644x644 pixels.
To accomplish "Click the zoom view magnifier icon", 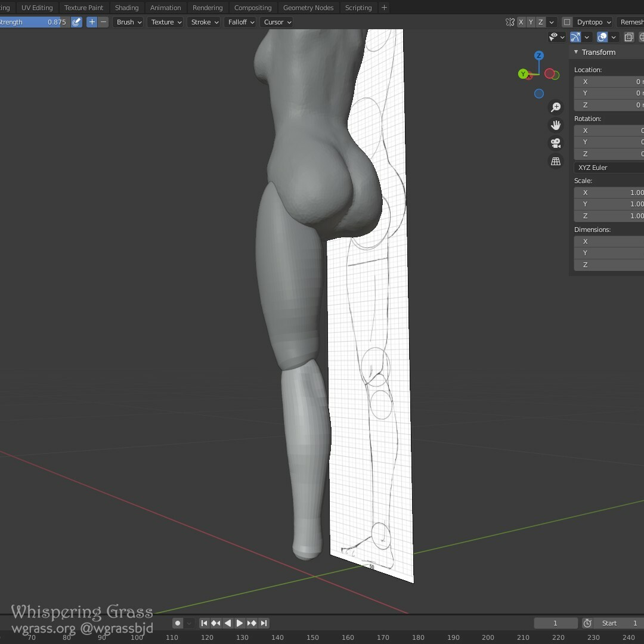I will [x=556, y=107].
